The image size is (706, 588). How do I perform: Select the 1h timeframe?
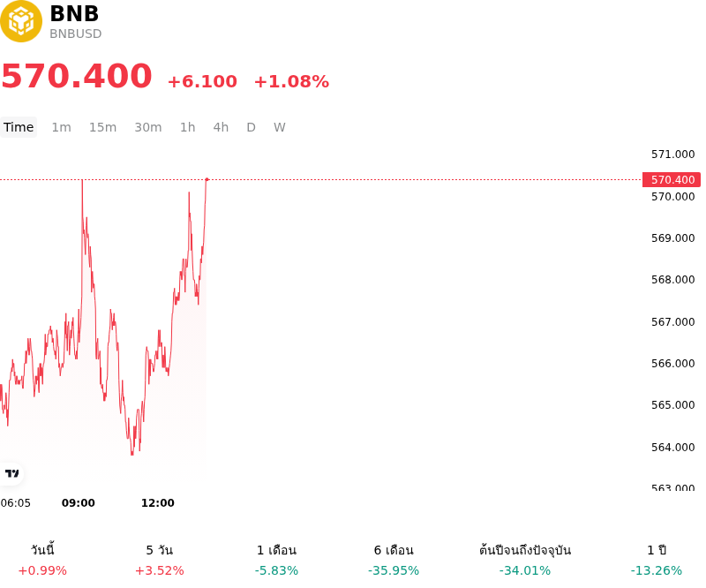pos(188,127)
